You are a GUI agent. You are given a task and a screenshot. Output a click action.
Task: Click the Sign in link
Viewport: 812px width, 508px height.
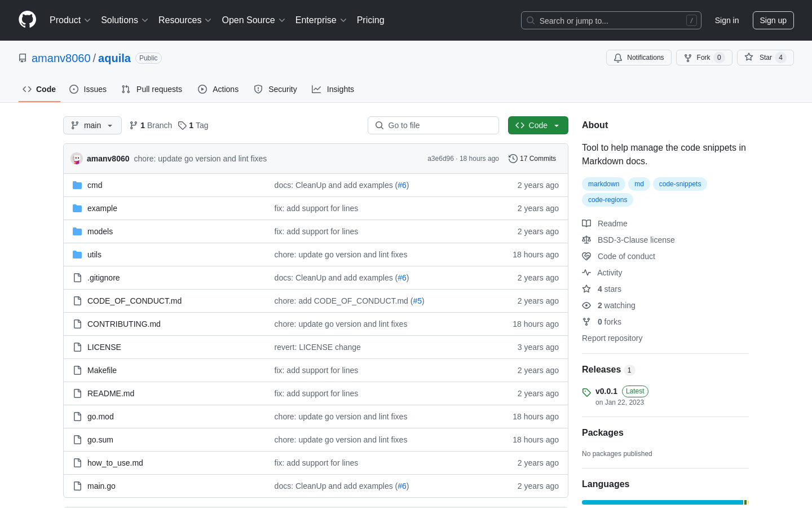(727, 20)
